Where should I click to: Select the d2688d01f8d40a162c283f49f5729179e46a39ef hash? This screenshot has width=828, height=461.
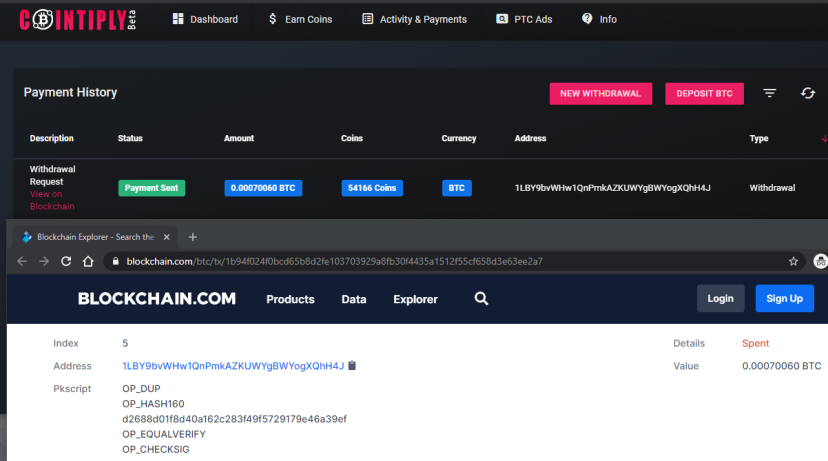tap(234, 419)
